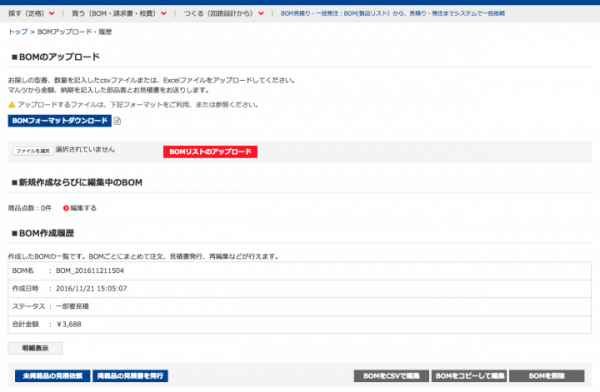Open the 探す（定格）dropdown menu

31,13
